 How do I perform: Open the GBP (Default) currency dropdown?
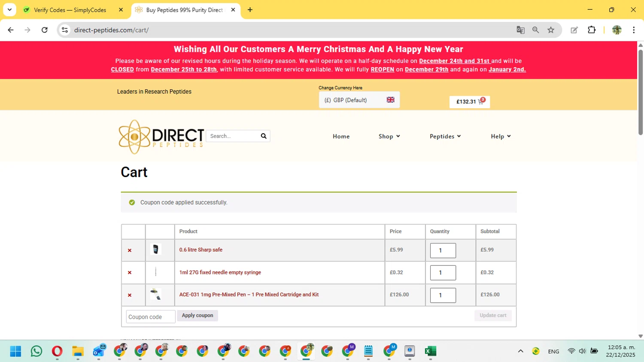tap(359, 100)
